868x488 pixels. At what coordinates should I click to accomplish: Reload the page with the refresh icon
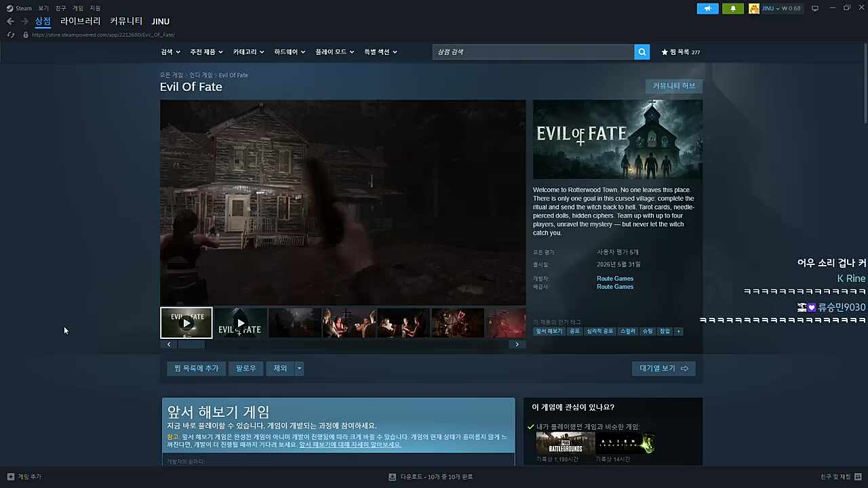tap(10, 35)
